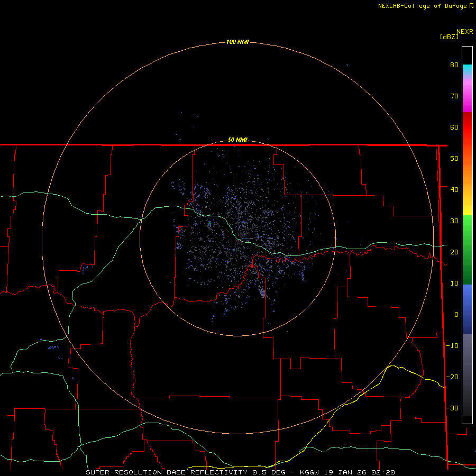Click the KGGW station identifier in the caption
This screenshot has height=476, width=476.
309,472
